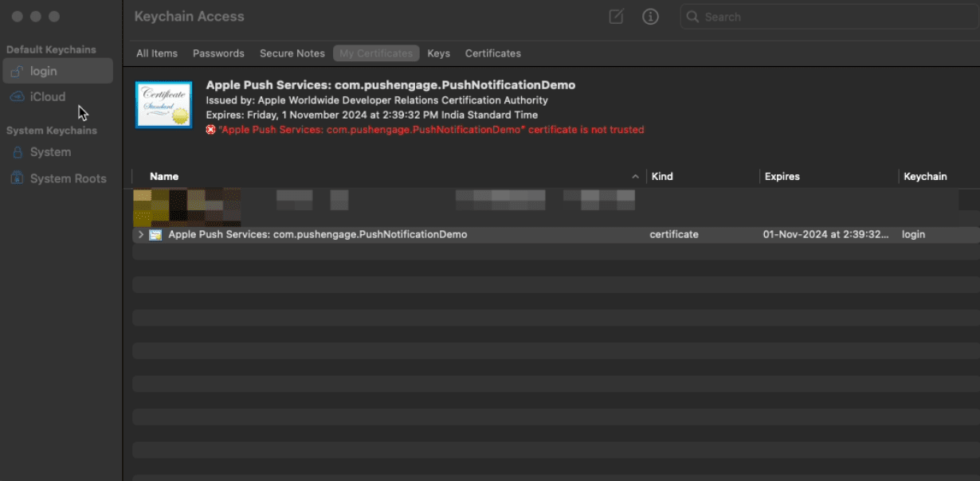Switch to the All Items tab
The width and height of the screenshot is (980, 481).
coord(157,53)
